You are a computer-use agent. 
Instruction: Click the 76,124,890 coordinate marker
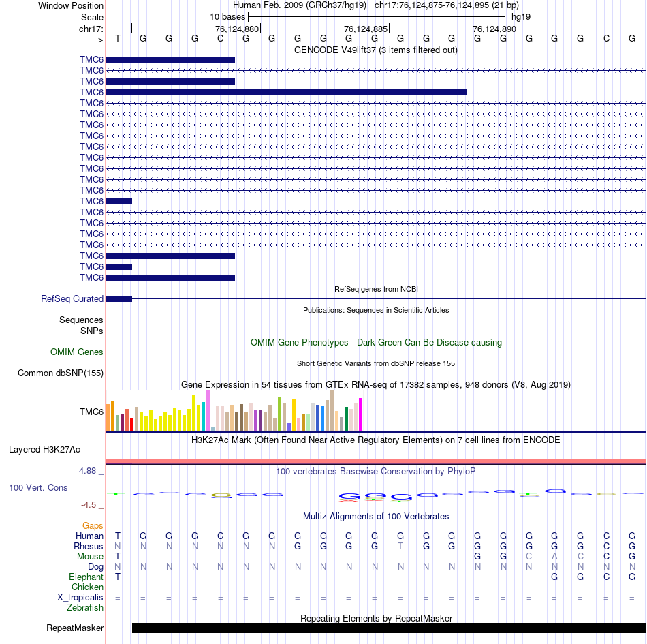click(494, 29)
